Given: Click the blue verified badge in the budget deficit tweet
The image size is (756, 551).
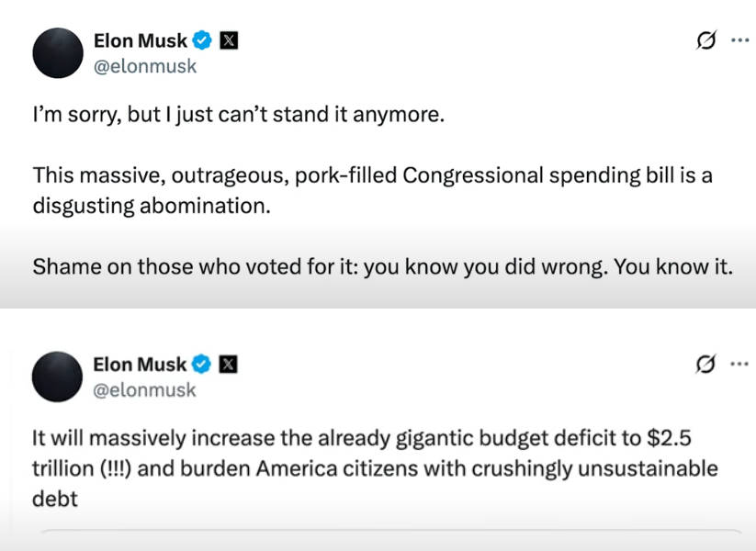Looking at the screenshot, I should 201,364.
